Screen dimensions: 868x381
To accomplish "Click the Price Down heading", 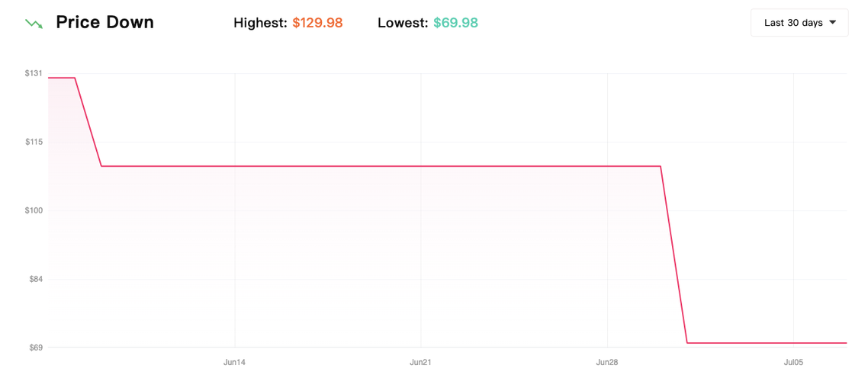I will (x=104, y=23).
